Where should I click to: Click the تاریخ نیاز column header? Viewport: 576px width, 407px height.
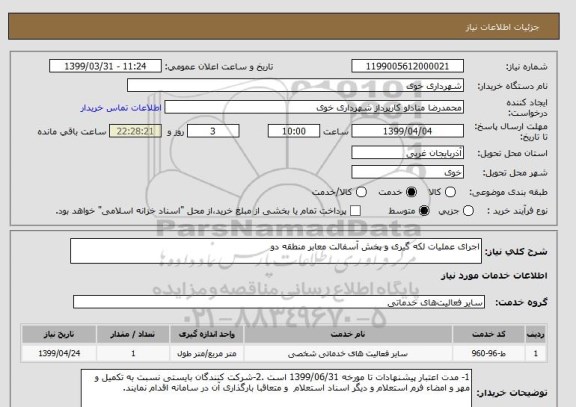(x=59, y=334)
